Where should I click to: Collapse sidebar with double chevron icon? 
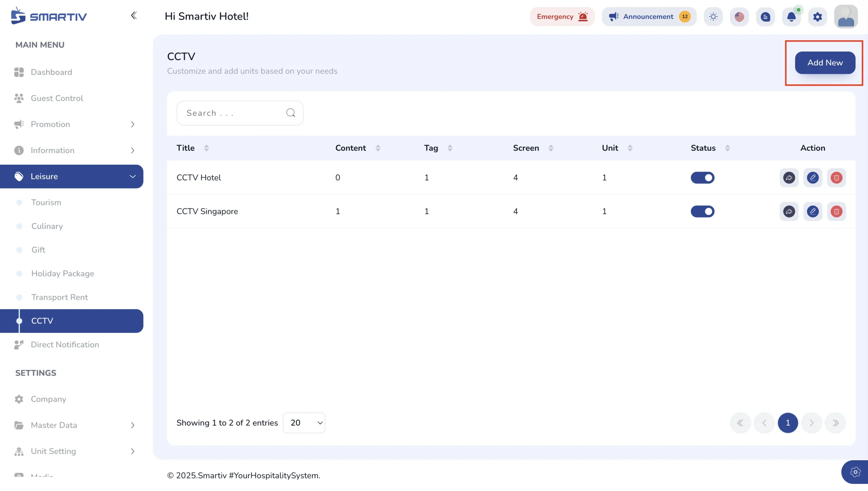pyautogui.click(x=134, y=16)
